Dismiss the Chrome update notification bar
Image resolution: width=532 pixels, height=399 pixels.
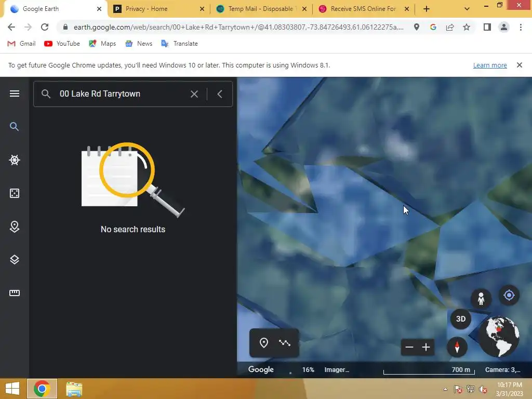pyautogui.click(x=519, y=65)
